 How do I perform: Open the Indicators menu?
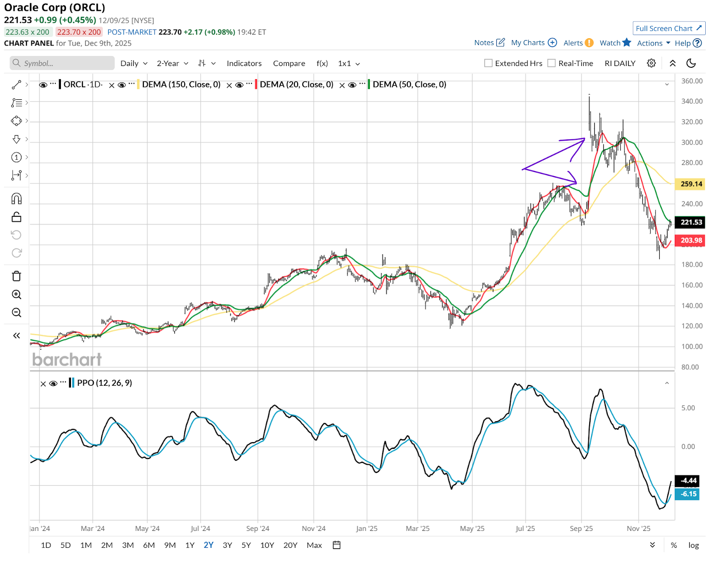pyautogui.click(x=244, y=63)
